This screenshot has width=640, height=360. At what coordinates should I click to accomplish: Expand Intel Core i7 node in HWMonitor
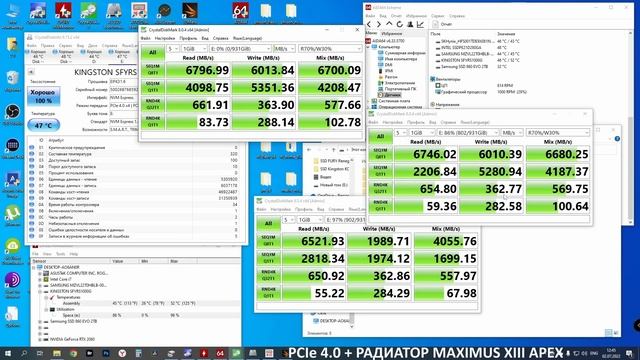(40, 279)
